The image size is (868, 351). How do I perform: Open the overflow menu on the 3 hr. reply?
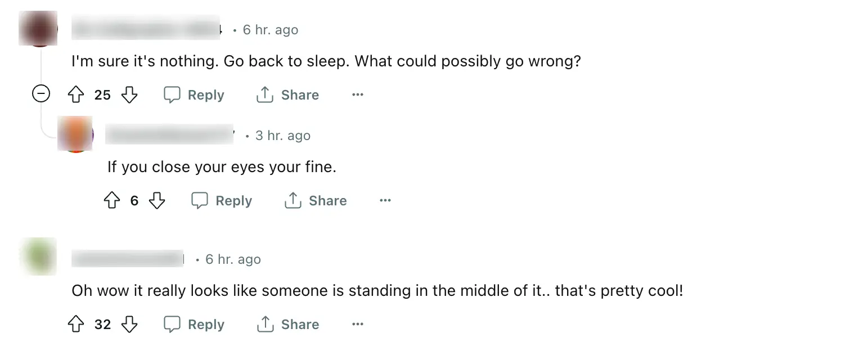[385, 200]
